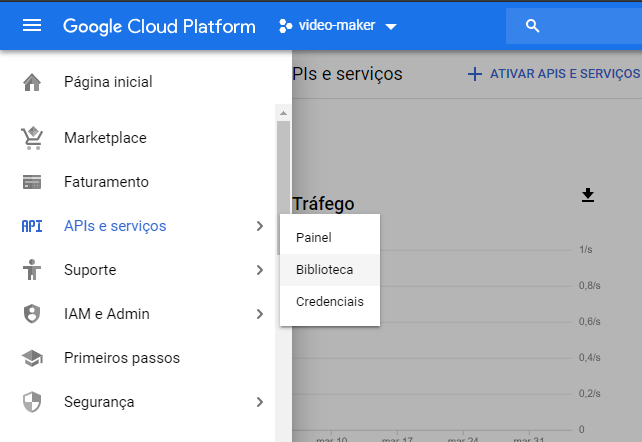Viewport: 642px width, 442px height.
Task: Expand the Segurança submenu chevron
Action: pos(260,402)
